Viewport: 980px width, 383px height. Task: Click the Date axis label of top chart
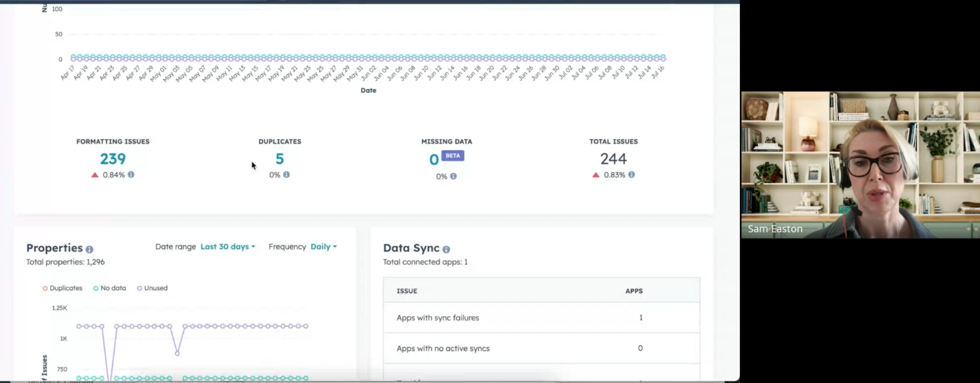click(x=368, y=90)
